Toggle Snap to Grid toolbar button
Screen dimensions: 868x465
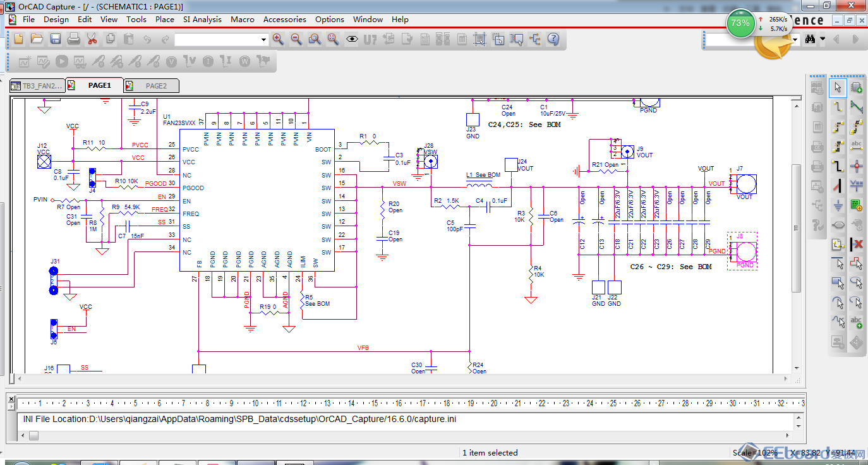479,39
